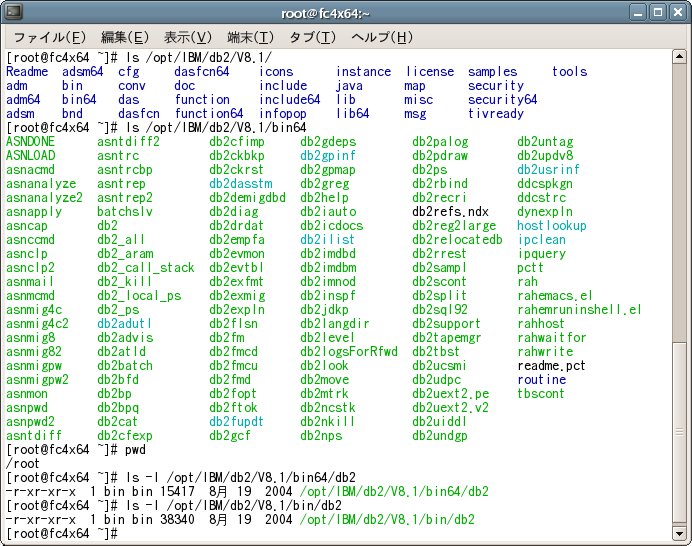Click the 'function64' directory name
The height and width of the screenshot is (546, 692).
pos(209,113)
